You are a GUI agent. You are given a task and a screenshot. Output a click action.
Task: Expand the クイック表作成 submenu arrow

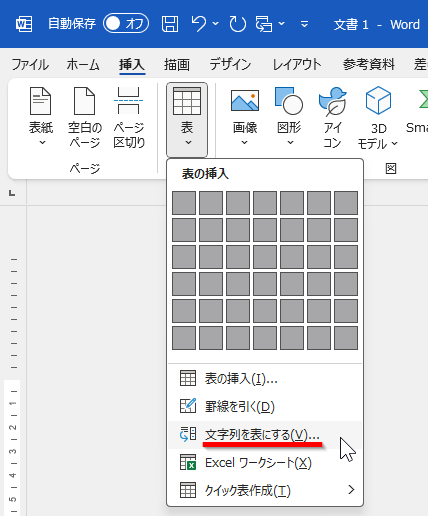coord(351,490)
